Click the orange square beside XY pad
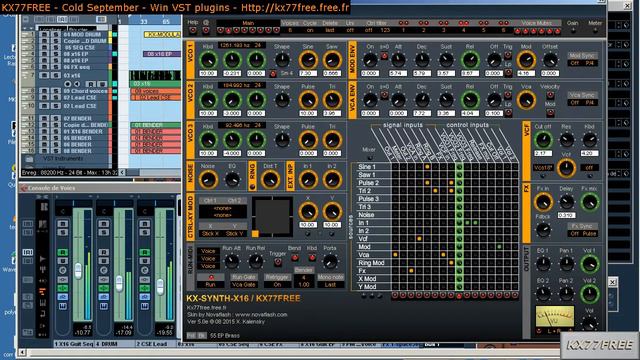Image resolution: width=640 pixels, height=360 pixels. coord(255,234)
